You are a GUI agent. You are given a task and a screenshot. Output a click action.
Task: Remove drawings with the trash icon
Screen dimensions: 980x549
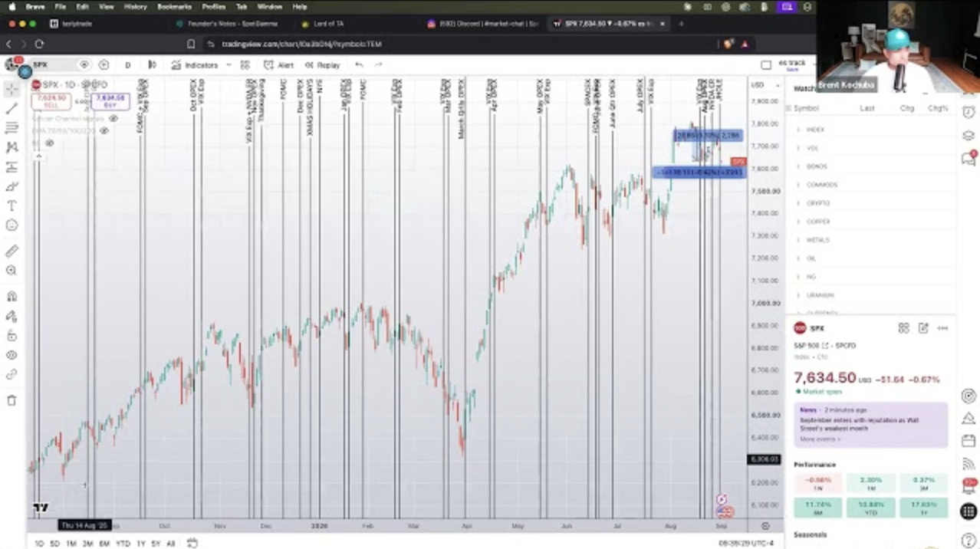(x=12, y=400)
